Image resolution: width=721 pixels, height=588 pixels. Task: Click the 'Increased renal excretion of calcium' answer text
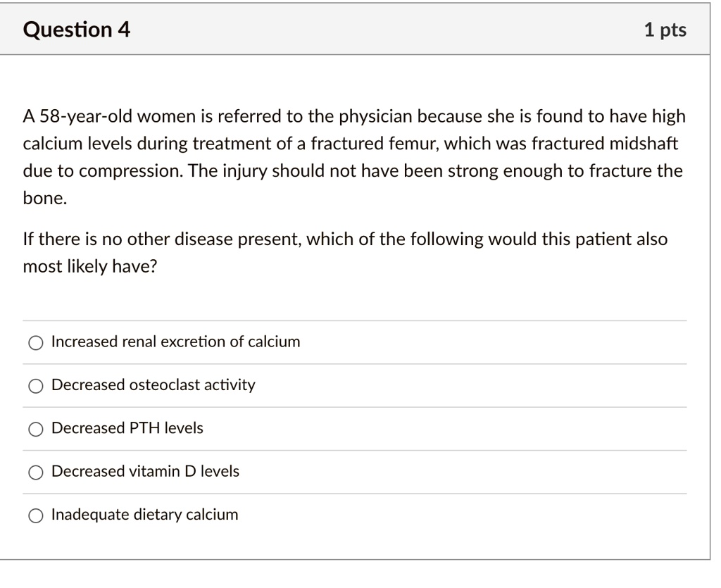pyautogui.click(x=175, y=342)
